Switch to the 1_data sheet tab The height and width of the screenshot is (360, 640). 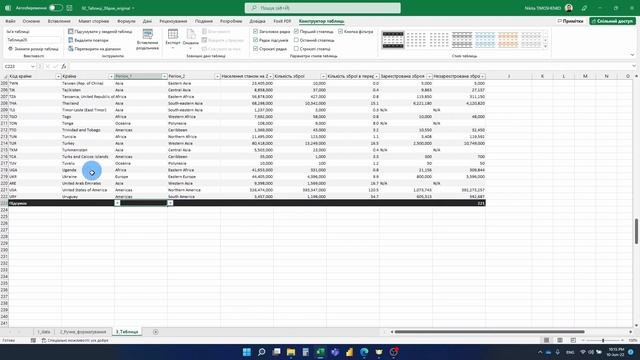(x=44, y=332)
